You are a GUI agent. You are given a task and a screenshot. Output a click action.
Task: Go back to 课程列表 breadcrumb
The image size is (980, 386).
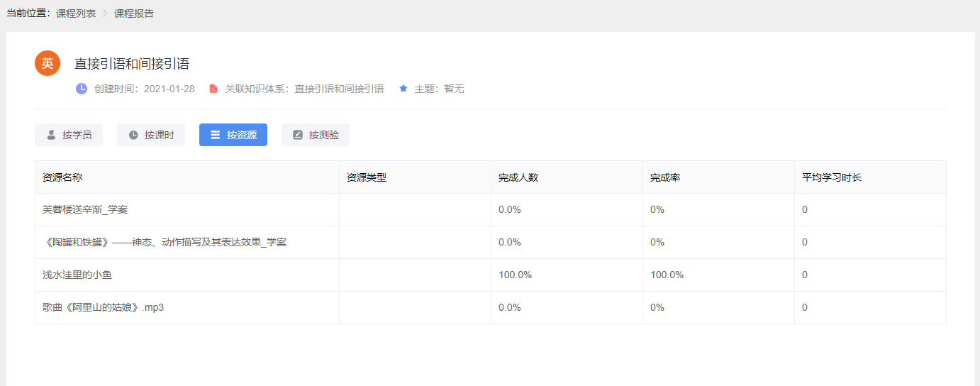[x=76, y=13]
